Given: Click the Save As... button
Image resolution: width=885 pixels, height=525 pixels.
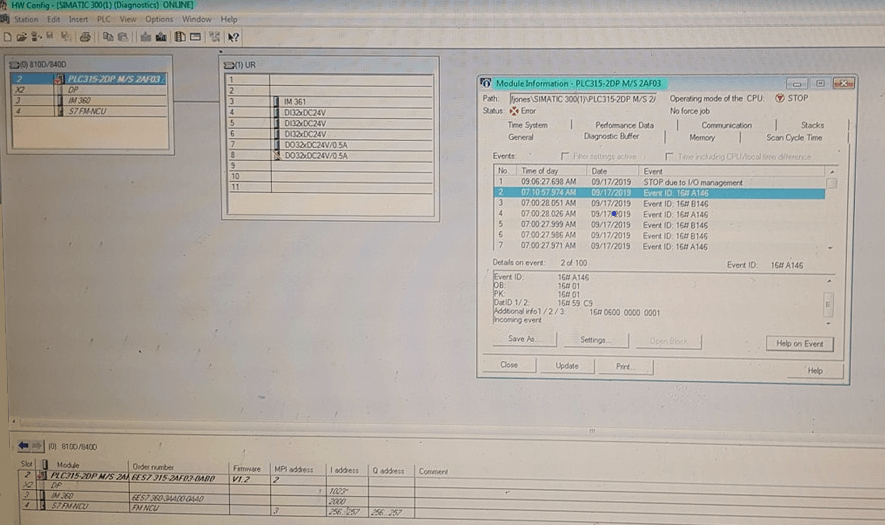Looking at the screenshot, I should click(x=524, y=339).
